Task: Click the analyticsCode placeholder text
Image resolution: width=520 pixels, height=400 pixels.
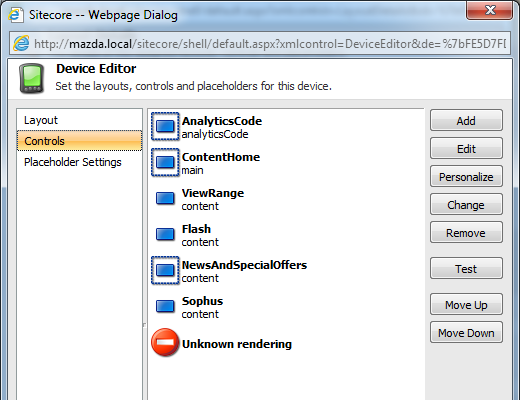Action: coord(215,134)
